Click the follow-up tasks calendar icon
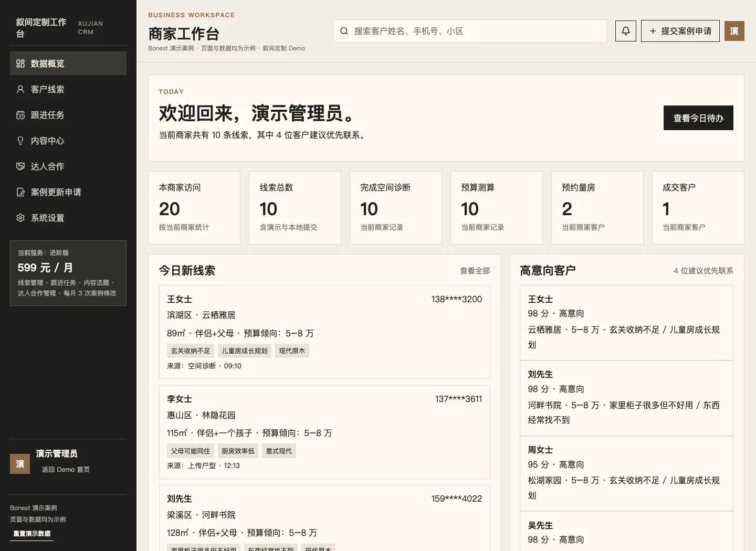The width and height of the screenshot is (756, 551). (20, 115)
